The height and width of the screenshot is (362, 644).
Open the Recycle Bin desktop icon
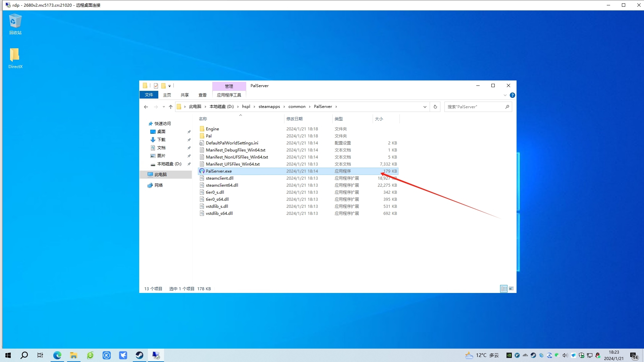15,24
